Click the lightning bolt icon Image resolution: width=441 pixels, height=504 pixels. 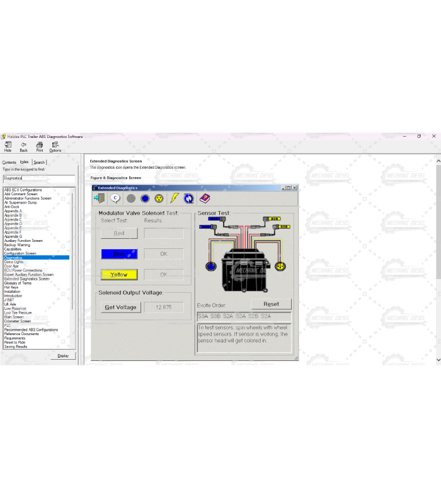point(175,198)
